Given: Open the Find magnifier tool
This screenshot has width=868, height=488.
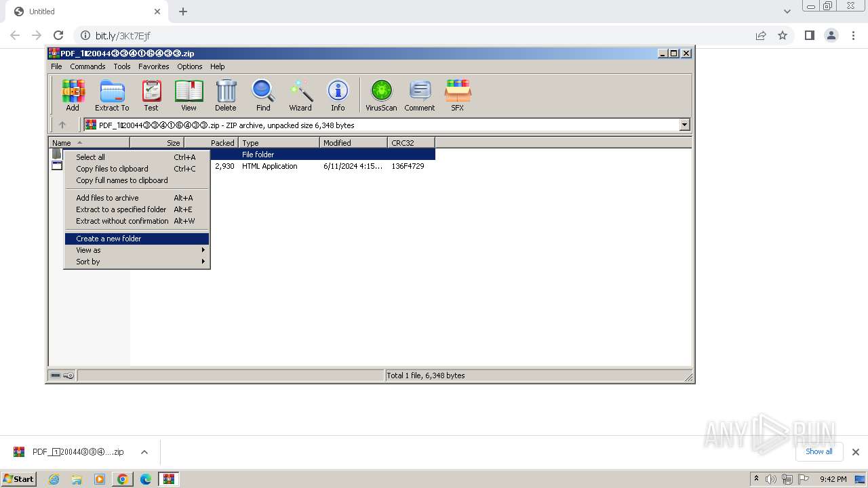Looking at the screenshot, I should click(x=263, y=96).
